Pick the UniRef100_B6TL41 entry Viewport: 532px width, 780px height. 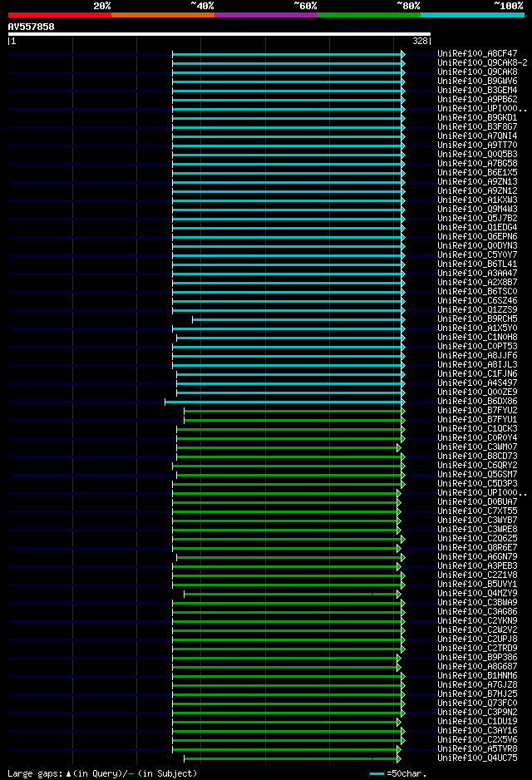477,264
